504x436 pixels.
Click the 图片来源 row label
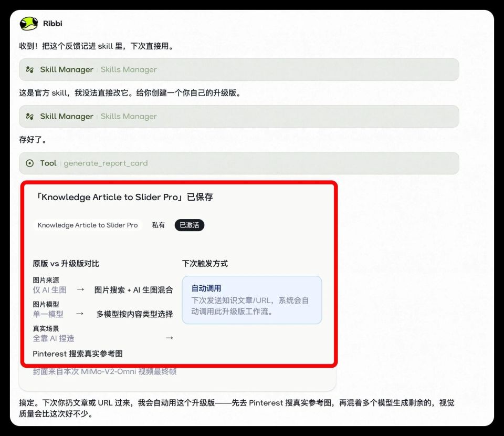pos(46,280)
